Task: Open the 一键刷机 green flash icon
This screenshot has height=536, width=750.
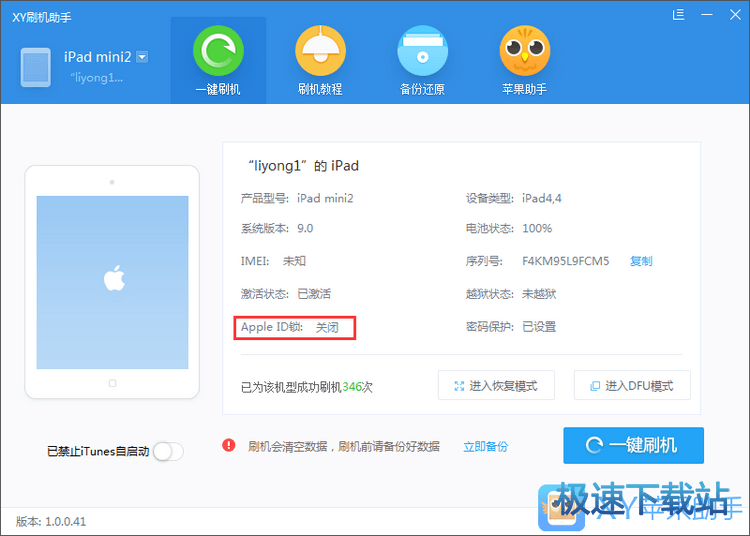Action: [218, 51]
